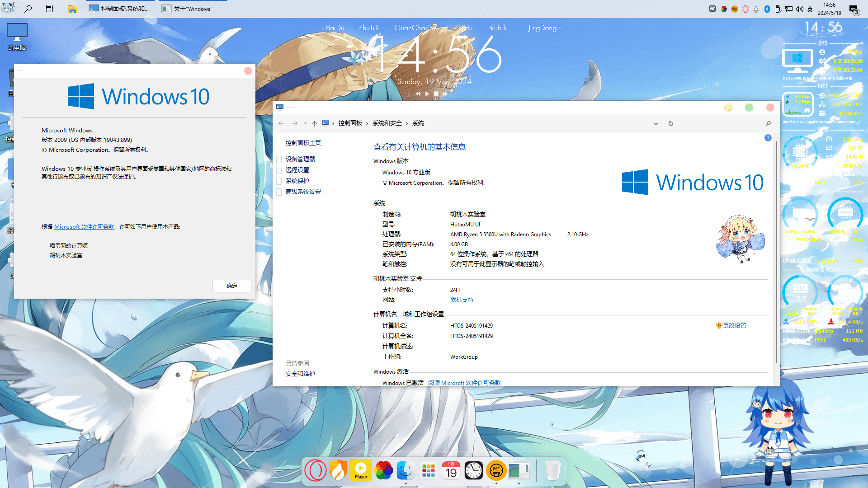Expand the chevron after 控制面板 in breadcrumb

point(367,123)
